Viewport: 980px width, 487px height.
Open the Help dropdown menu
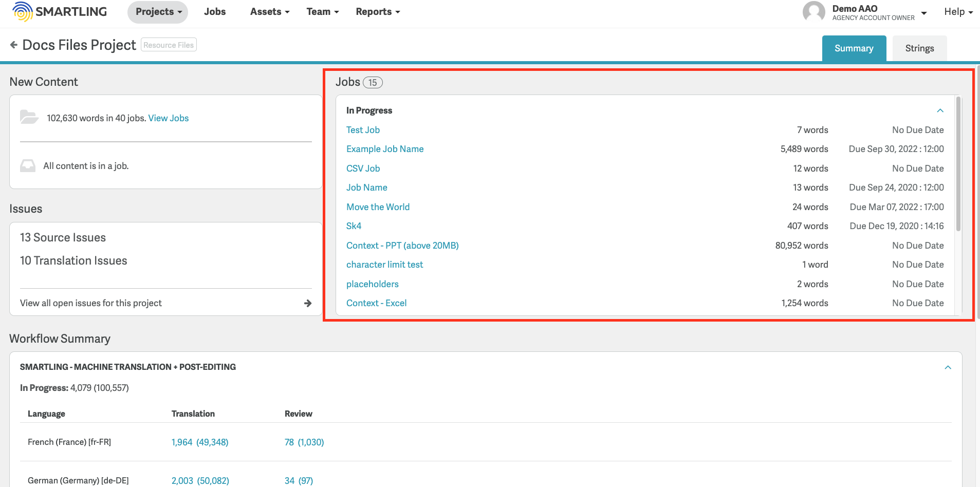958,12
